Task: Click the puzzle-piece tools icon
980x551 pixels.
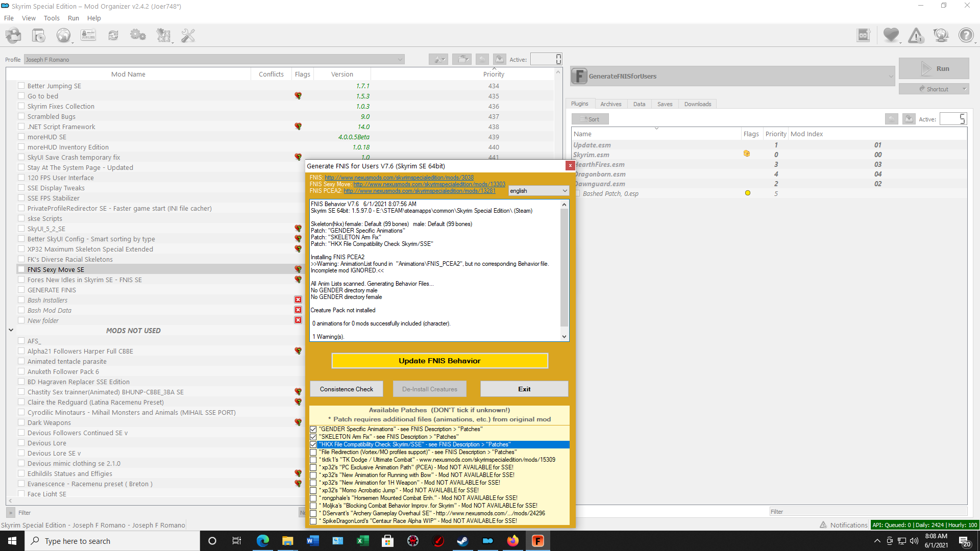Action: [x=163, y=35]
